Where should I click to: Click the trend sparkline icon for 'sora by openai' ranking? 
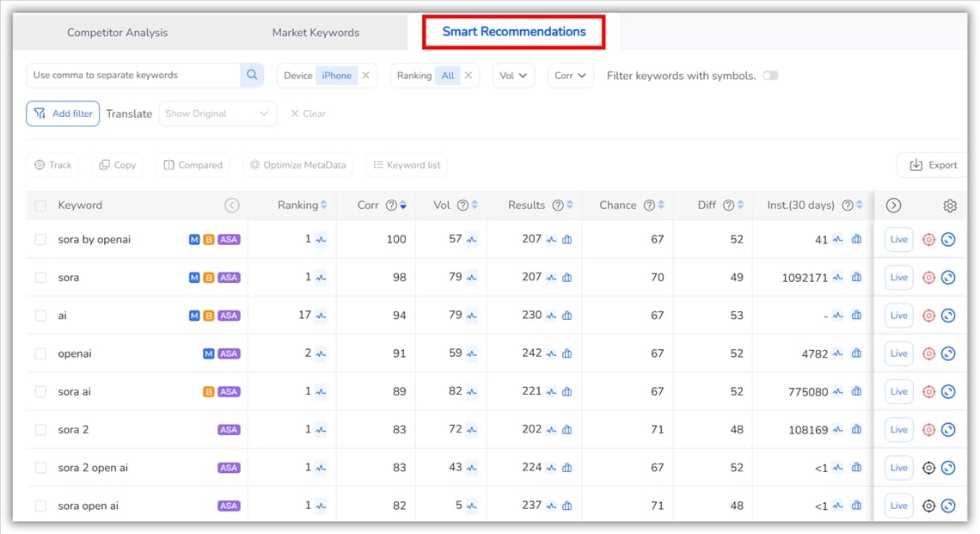click(x=319, y=239)
